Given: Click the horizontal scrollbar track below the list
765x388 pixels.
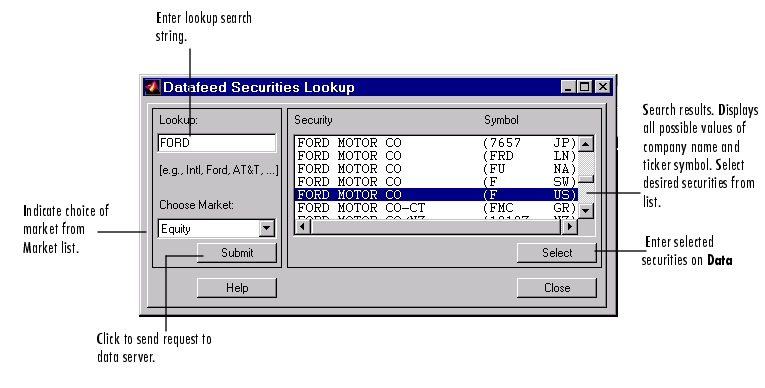Looking at the screenshot, I should click(x=436, y=226).
